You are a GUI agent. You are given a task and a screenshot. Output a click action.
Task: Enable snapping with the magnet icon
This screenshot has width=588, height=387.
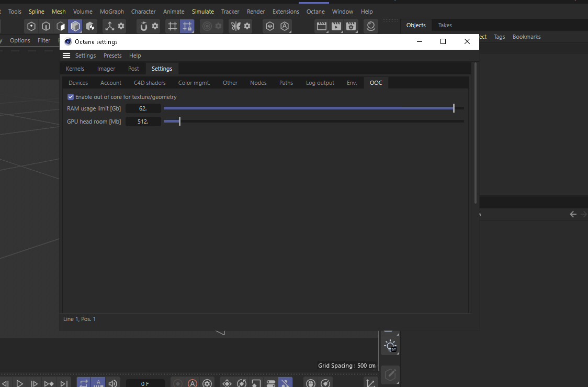click(x=144, y=26)
